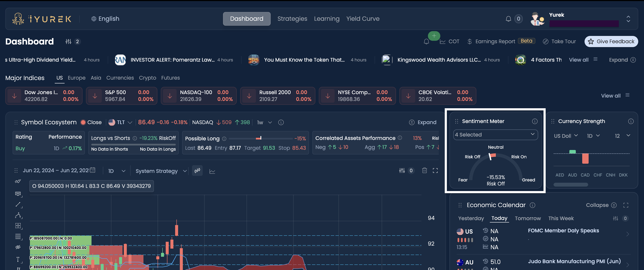Screen dimensions: 644x270
Task: Click the Yurek profile avatar
Action: (537, 19)
